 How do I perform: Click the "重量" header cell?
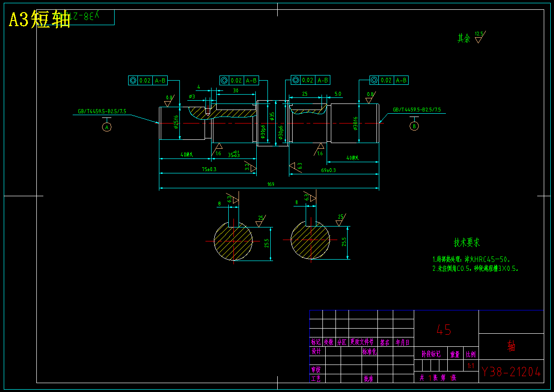click(455, 354)
